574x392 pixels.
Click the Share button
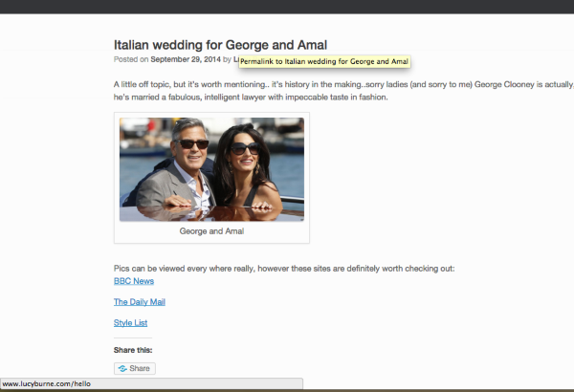(135, 368)
